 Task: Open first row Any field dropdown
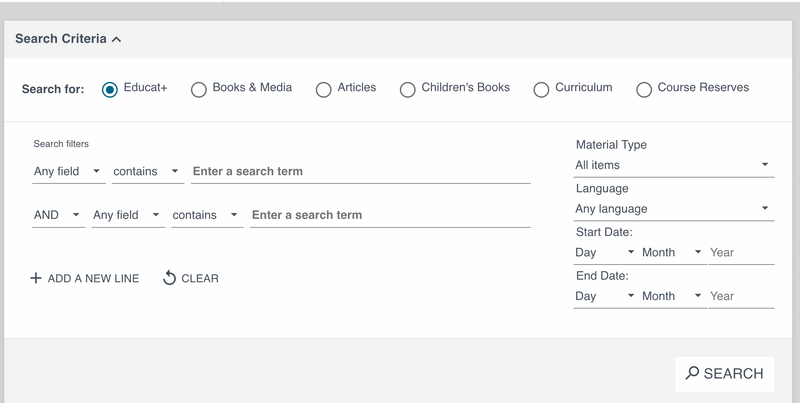pyautogui.click(x=68, y=172)
